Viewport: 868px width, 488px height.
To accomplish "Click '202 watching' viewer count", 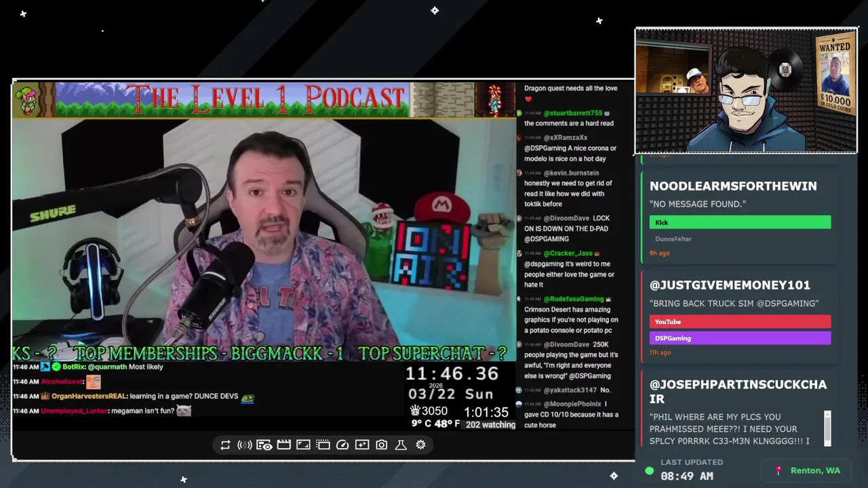I will click(x=490, y=425).
